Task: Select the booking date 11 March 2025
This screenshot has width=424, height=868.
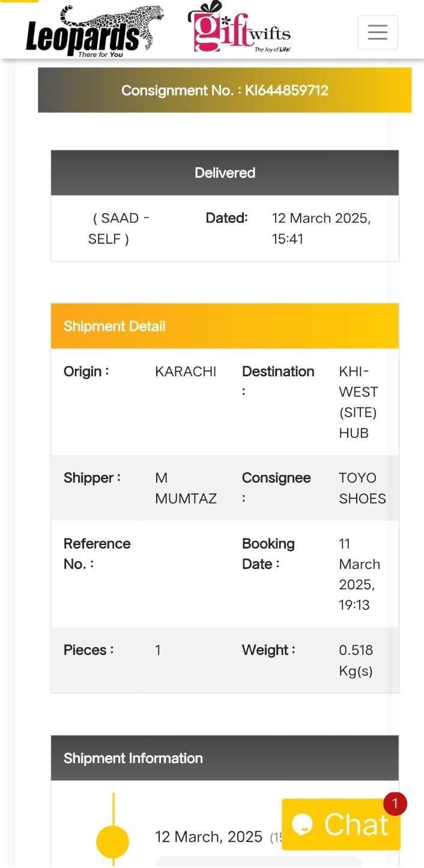Action: click(359, 574)
